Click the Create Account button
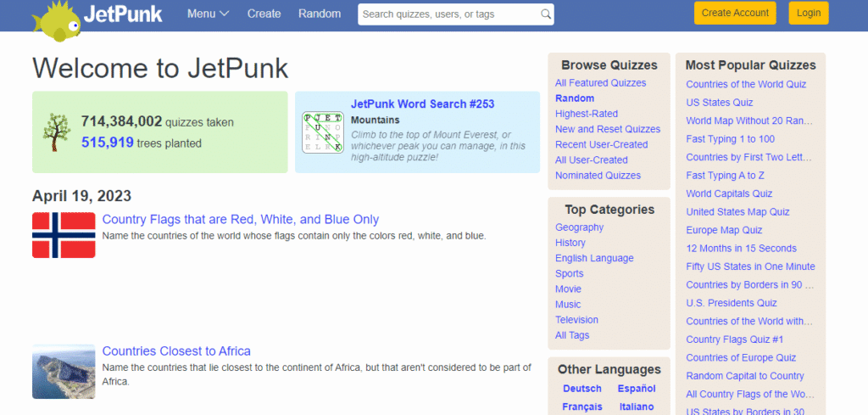868x415 pixels. point(735,13)
